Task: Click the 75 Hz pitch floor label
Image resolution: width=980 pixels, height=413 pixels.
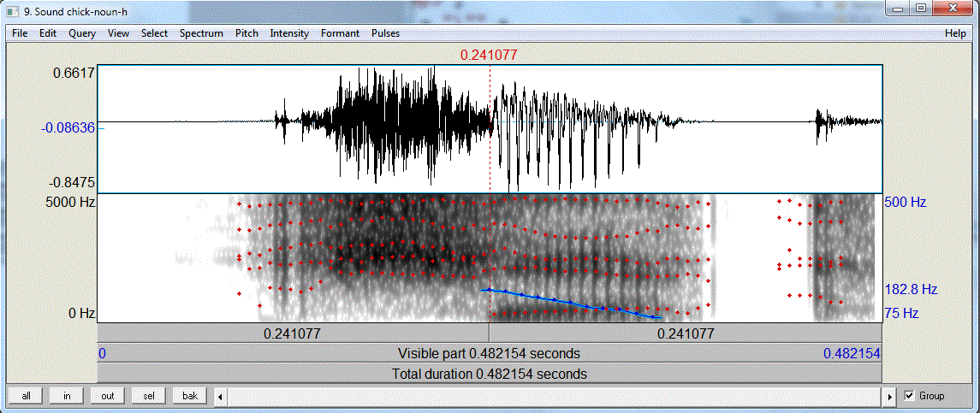Action: coord(902,313)
